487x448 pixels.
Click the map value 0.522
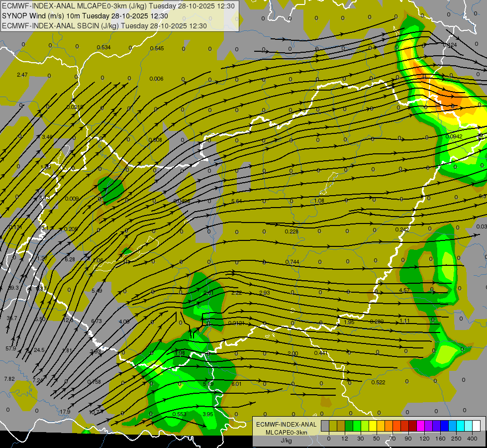378,382
